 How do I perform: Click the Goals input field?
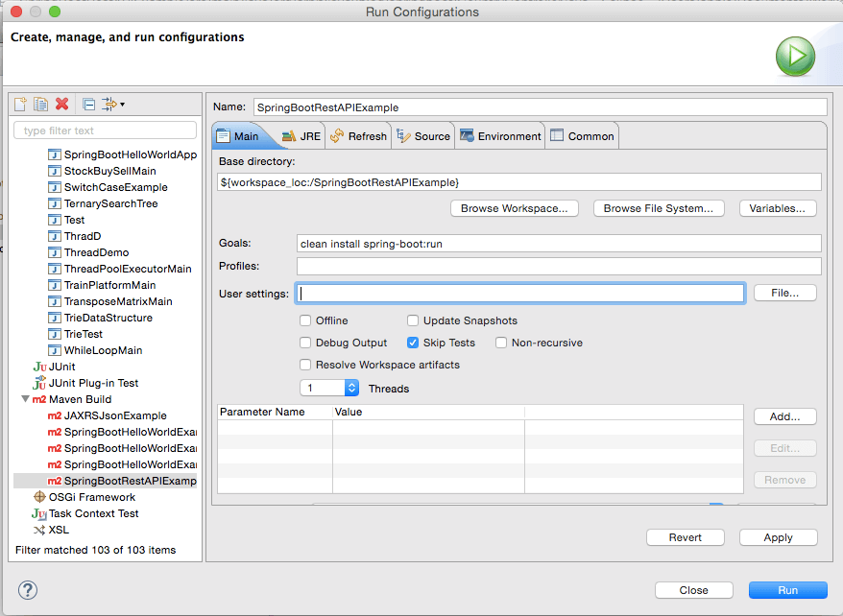click(x=559, y=244)
